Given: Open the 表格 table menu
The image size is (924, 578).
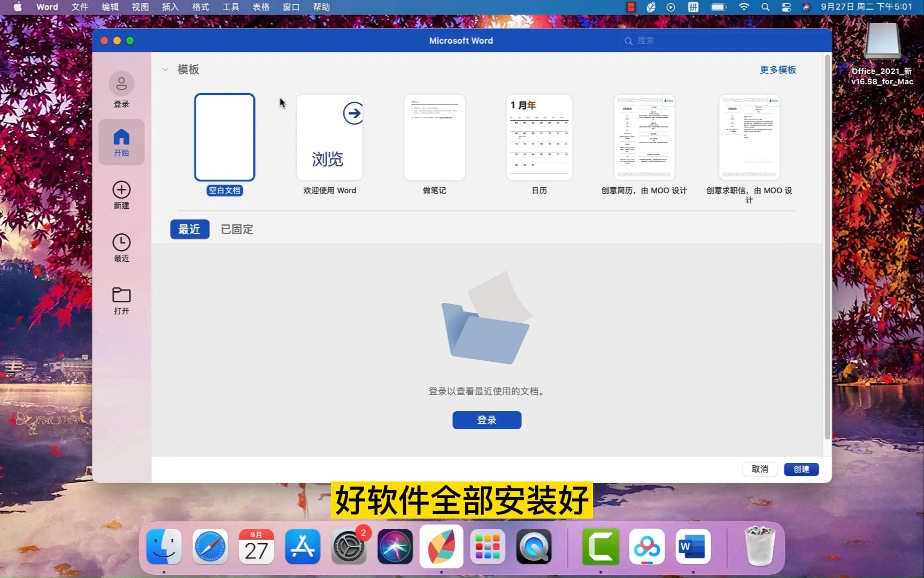Looking at the screenshot, I should 261,7.
